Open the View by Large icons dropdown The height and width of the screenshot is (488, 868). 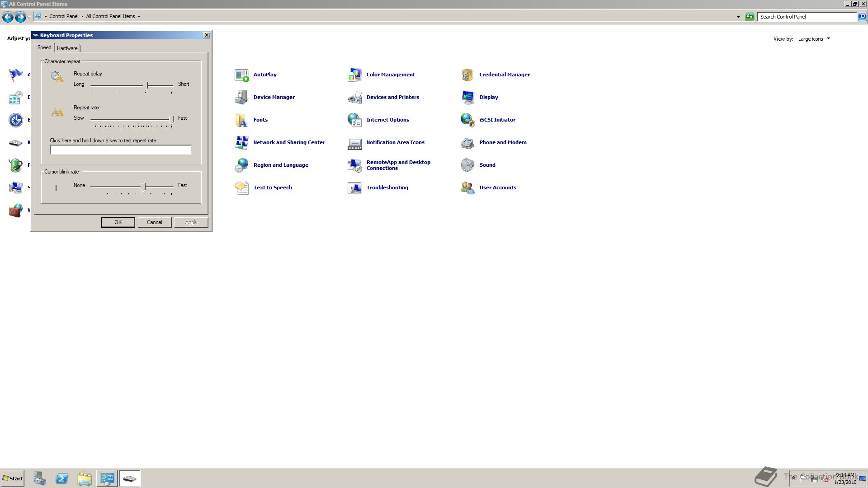pos(814,39)
